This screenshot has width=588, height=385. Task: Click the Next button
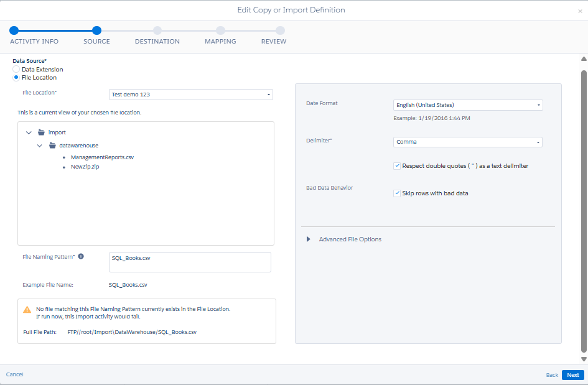572,375
